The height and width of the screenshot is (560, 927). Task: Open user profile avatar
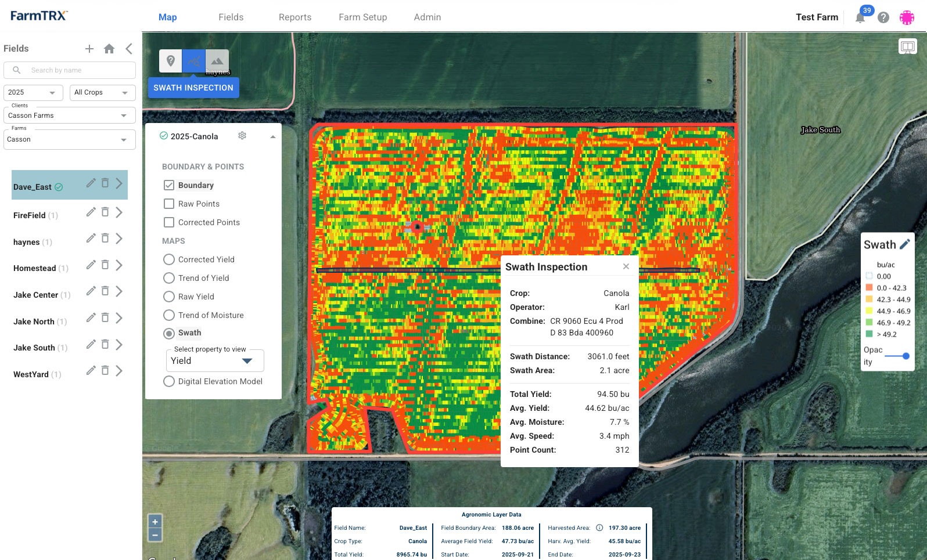tap(907, 17)
